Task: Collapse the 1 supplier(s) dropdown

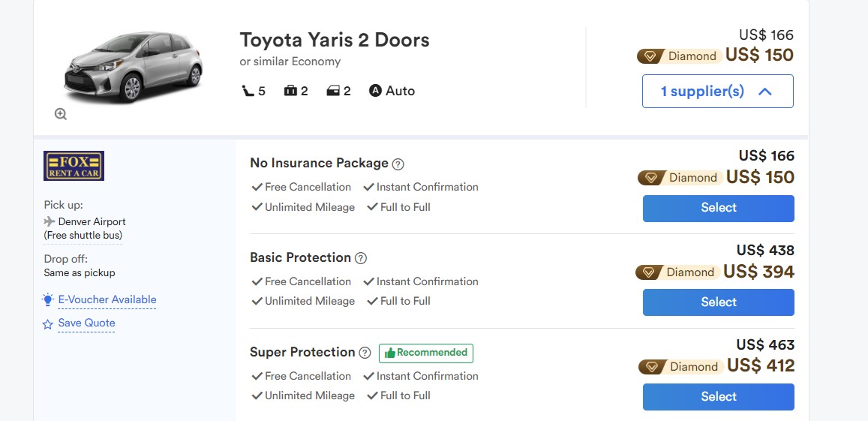Action: click(717, 92)
